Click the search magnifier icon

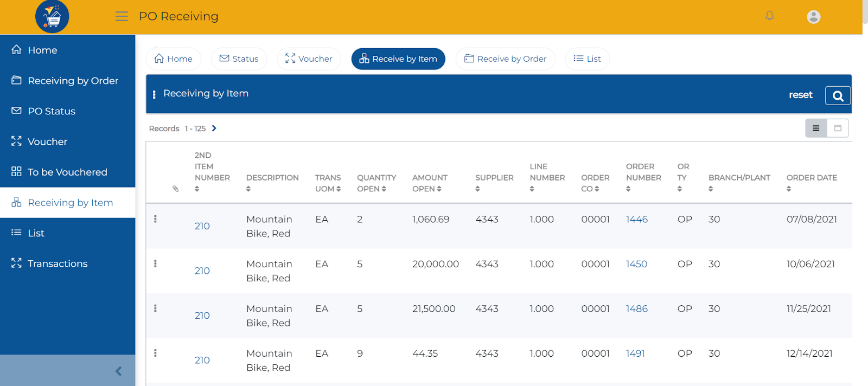pos(838,95)
